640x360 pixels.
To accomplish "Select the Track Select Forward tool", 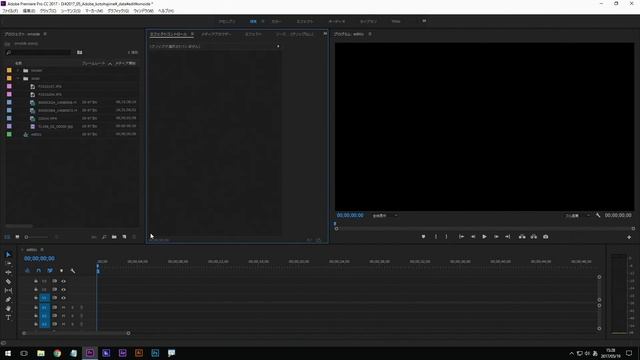I will (8, 263).
